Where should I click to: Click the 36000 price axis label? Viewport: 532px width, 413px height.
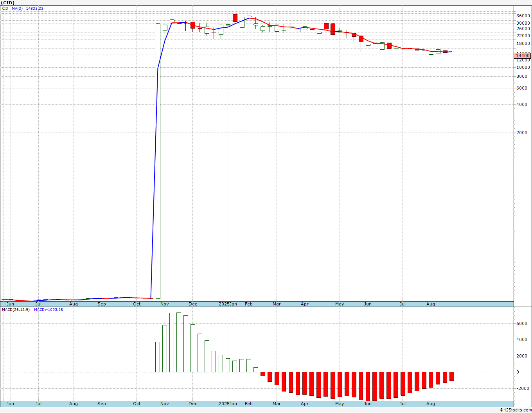523,16
